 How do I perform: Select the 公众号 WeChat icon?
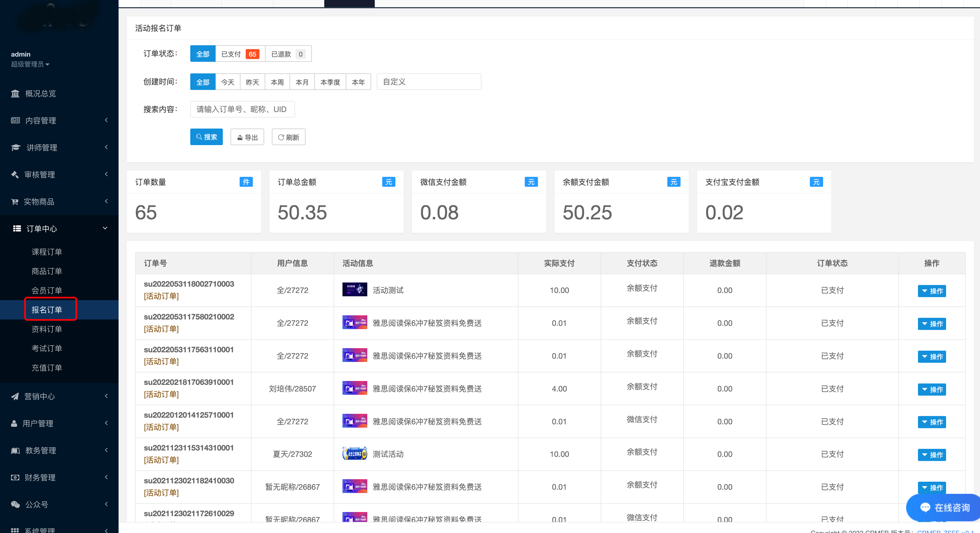point(15,504)
